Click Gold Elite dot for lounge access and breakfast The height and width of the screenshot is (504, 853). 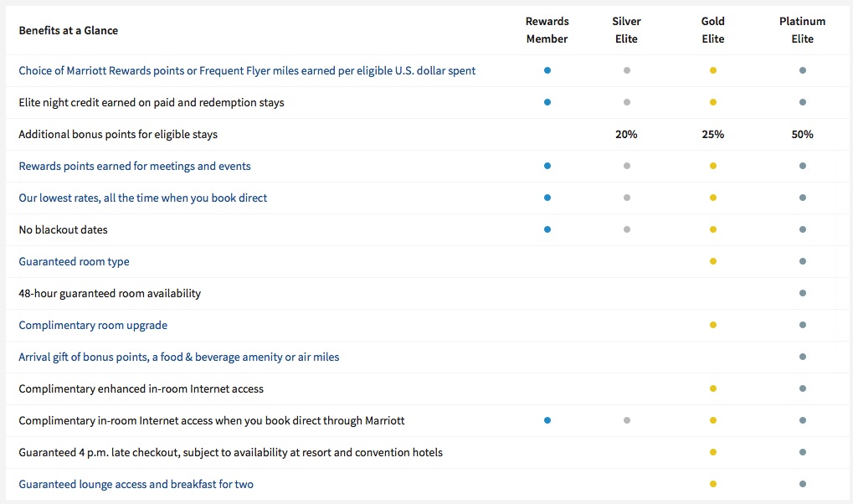pos(713,484)
